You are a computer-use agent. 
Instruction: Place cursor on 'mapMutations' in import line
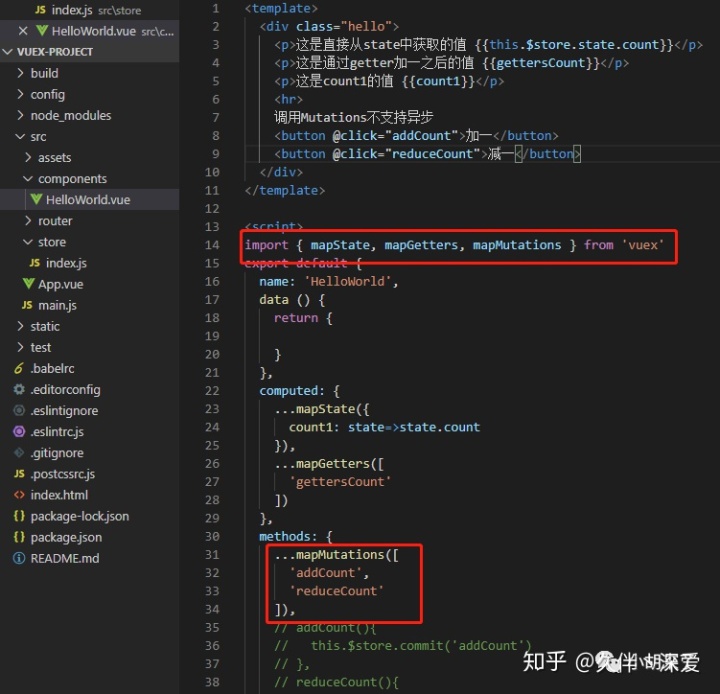517,245
